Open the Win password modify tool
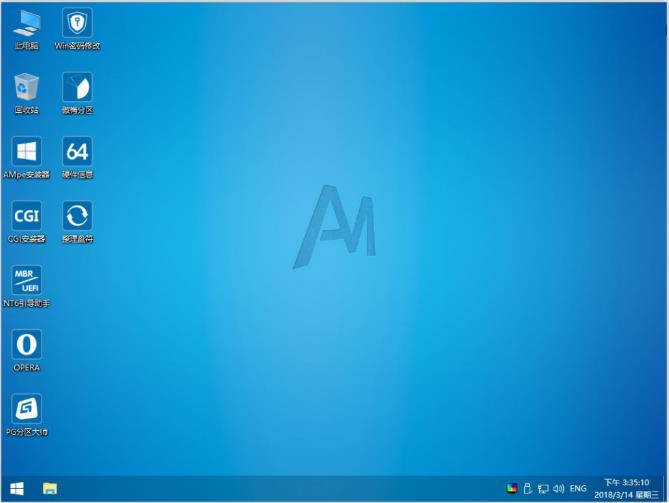This screenshot has height=503, width=669. 77,29
